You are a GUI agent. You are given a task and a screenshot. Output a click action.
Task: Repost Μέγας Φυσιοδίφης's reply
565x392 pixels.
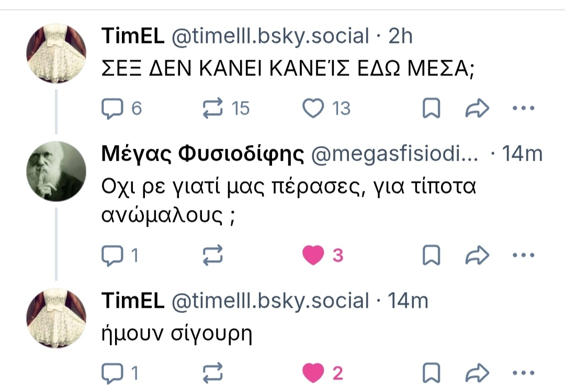(212, 255)
